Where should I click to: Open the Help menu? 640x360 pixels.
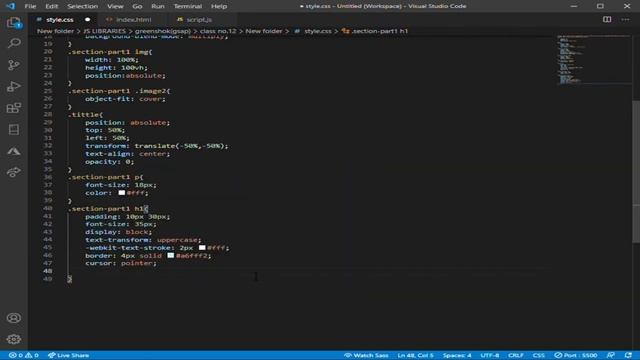click(219, 6)
